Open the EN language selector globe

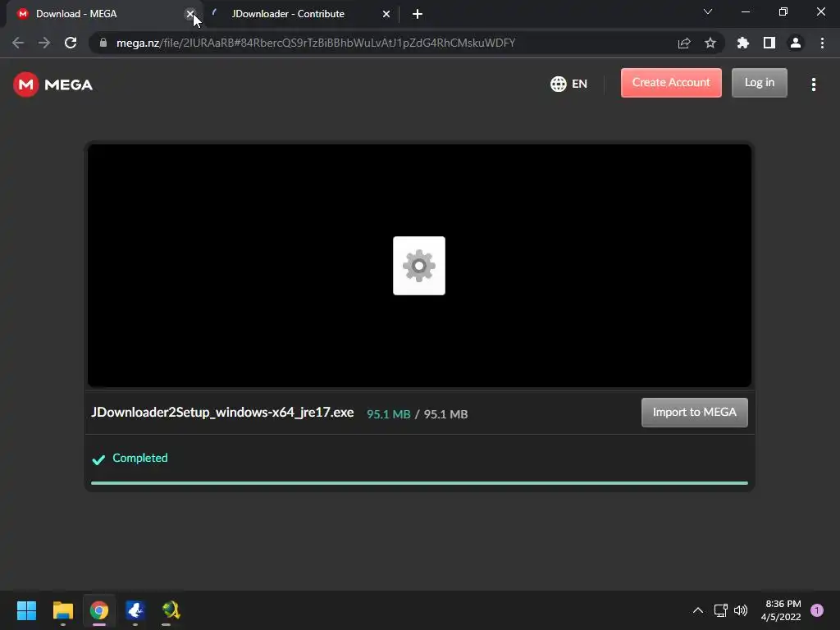tap(568, 84)
